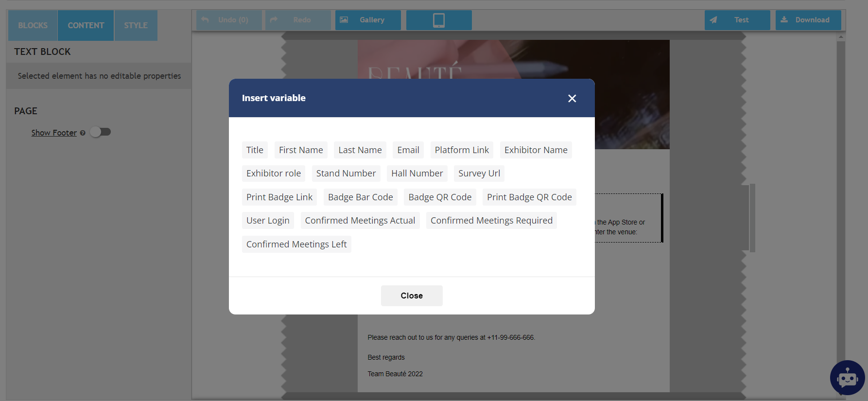Click the Redo button
Image resolution: width=868 pixels, height=401 pixels.
pos(297,20)
